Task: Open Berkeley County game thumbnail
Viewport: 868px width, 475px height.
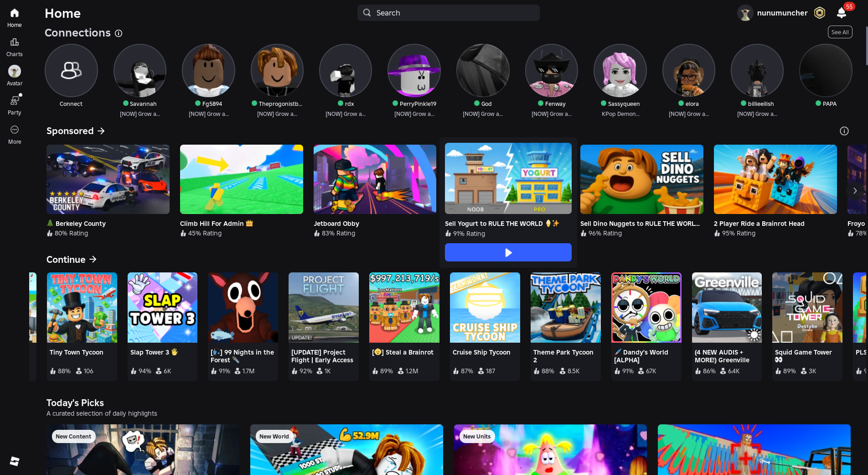Action: point(108,179)
